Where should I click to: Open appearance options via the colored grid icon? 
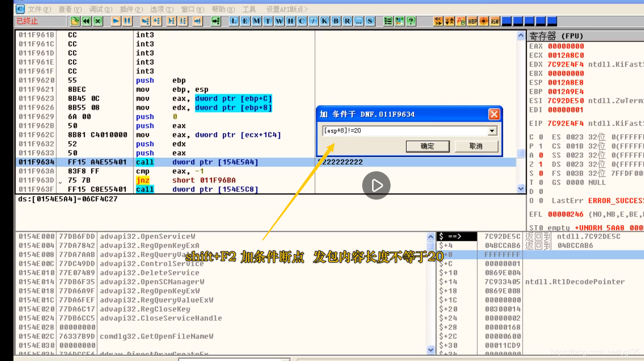[400, 21]
